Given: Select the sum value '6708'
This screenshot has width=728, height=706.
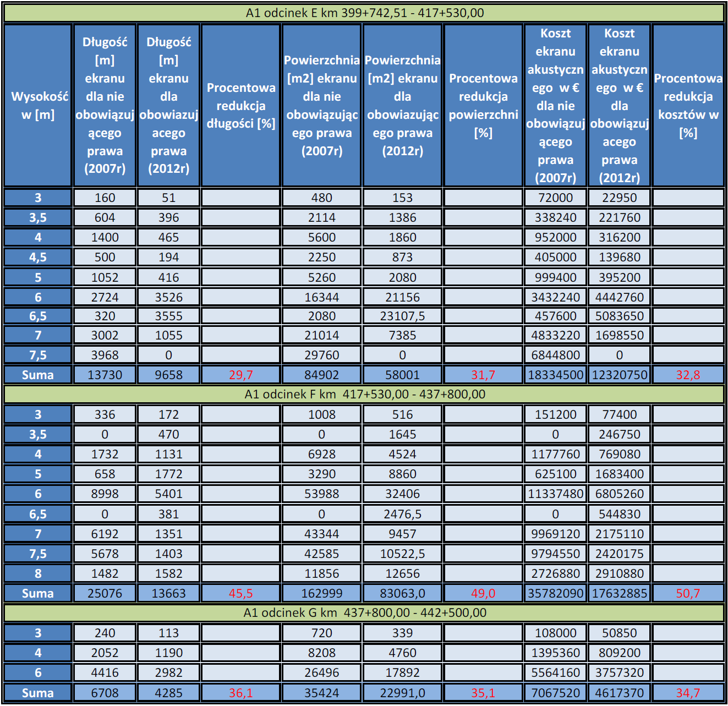Looking at the screenshot, I should pos(105,693).
